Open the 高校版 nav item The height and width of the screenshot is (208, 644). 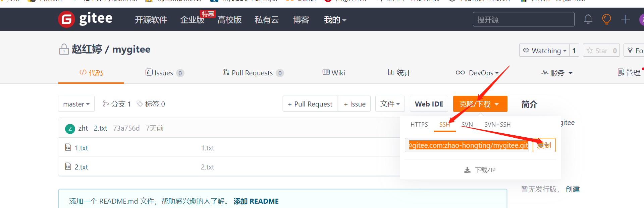coord(229,20)
